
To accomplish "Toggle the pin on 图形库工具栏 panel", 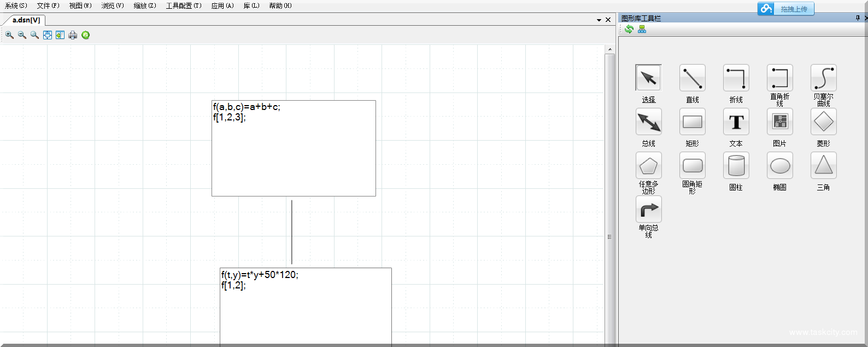I will (858, 18).
